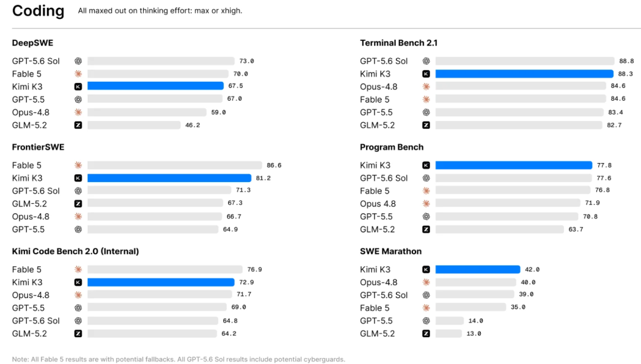Click the GLM-5.2 Z icon in FrontierSWE
641x364 pixels.
pyautogui.click(x=78, y=203)
